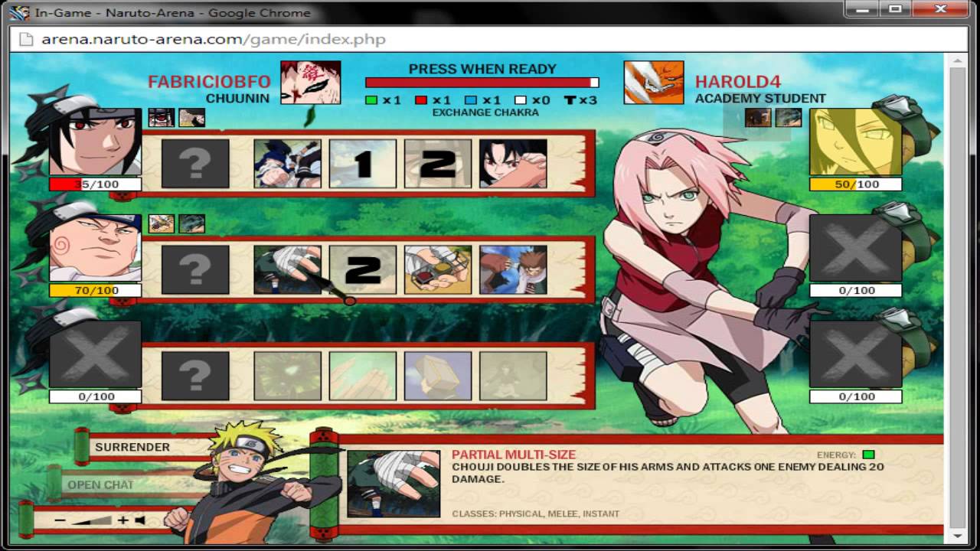Click second effect icon beside enemy portrait
This screenshot has height=551, width=980.
tap(789, 117)
